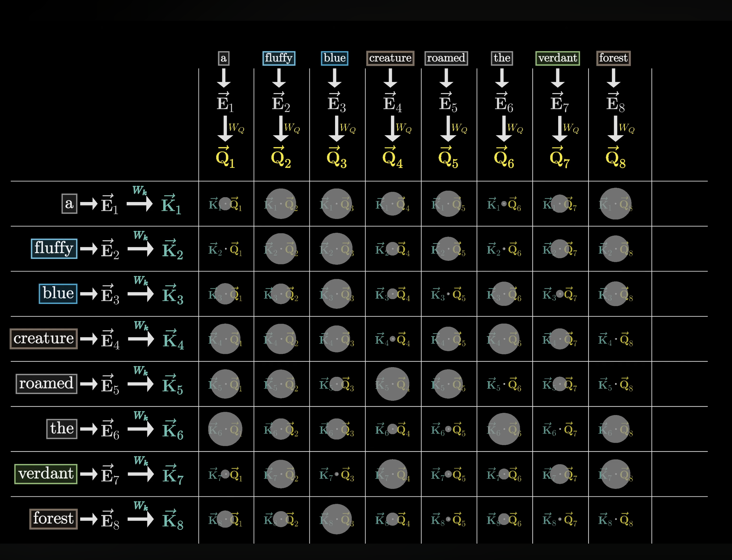Select the 'verdant' token in the left column

tap(46, 474)
